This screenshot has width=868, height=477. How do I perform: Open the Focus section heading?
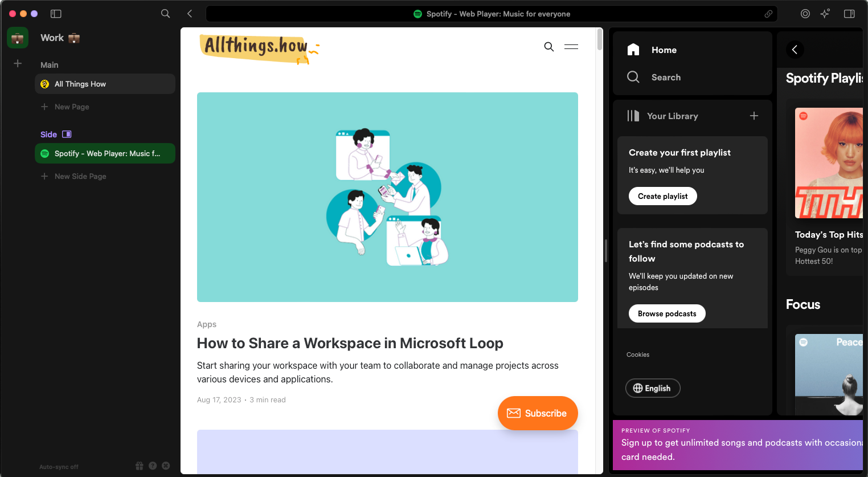click(x=803, y=304)
